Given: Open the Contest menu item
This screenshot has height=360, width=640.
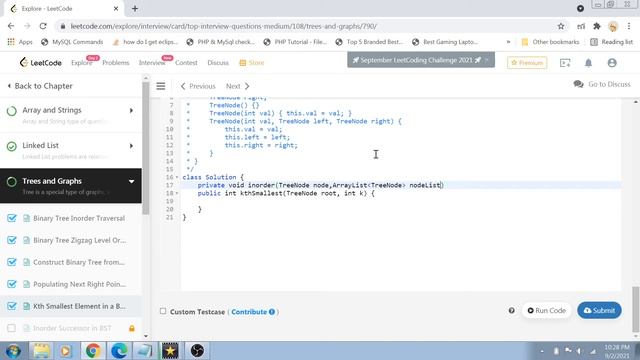Looking at the screenshot, I should [186, 62].
